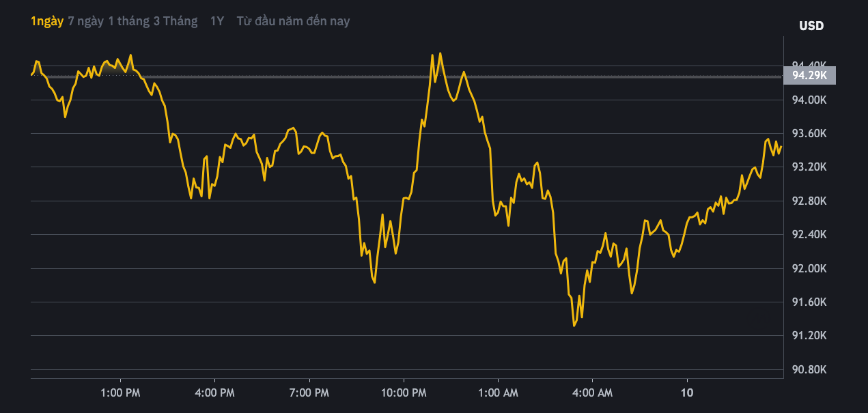Viewport: 868px width, 413px height.
Task: Click the 4:00 PM time axis label
Action: [x=215, y=393]
